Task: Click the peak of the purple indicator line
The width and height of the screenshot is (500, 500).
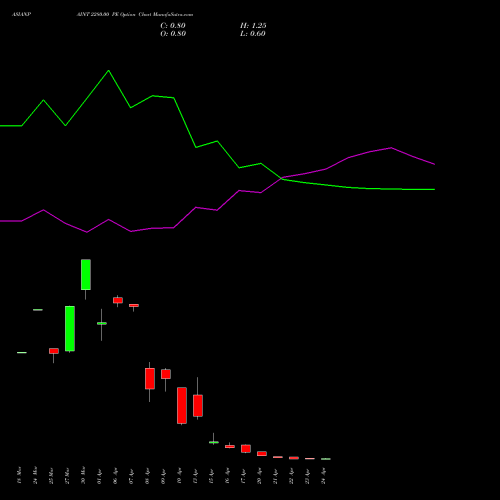Action: (x=391, y=148)
